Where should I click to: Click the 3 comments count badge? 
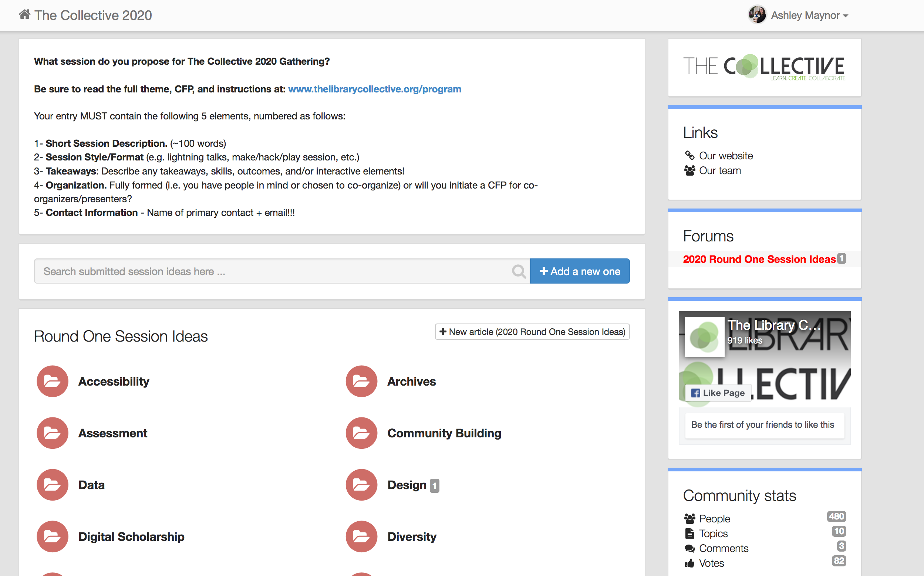[841, 546]
